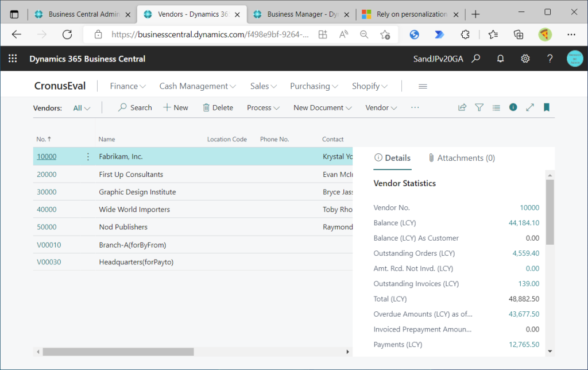The height and width of the screenshot is (370, 588).
Task: Open the help question mark
Action: click(550, 59)
